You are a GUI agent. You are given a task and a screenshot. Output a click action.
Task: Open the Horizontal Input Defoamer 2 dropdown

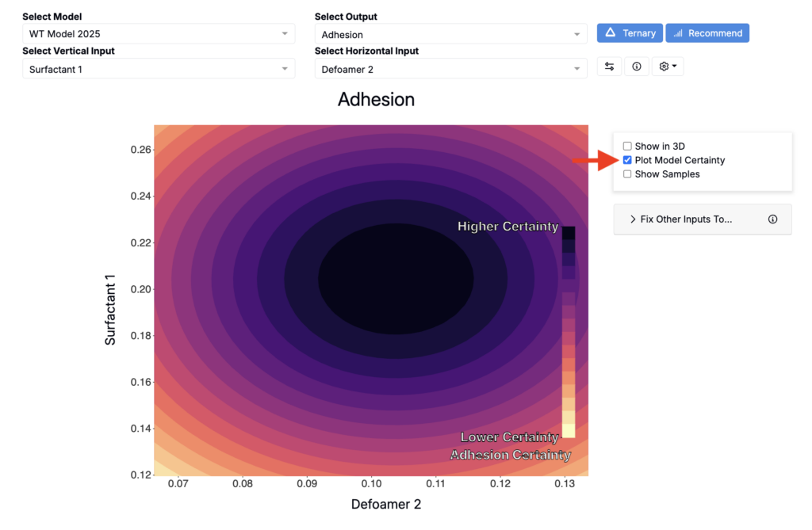(x=450, y=69)
